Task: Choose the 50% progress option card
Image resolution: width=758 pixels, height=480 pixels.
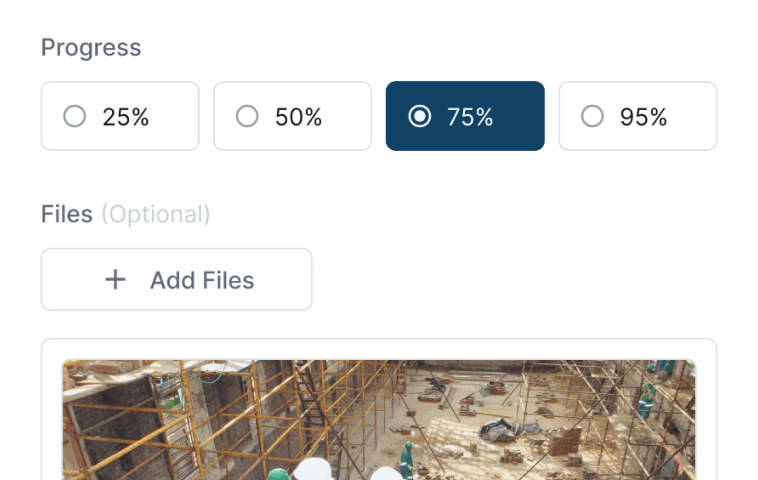Action: point(292,116)
